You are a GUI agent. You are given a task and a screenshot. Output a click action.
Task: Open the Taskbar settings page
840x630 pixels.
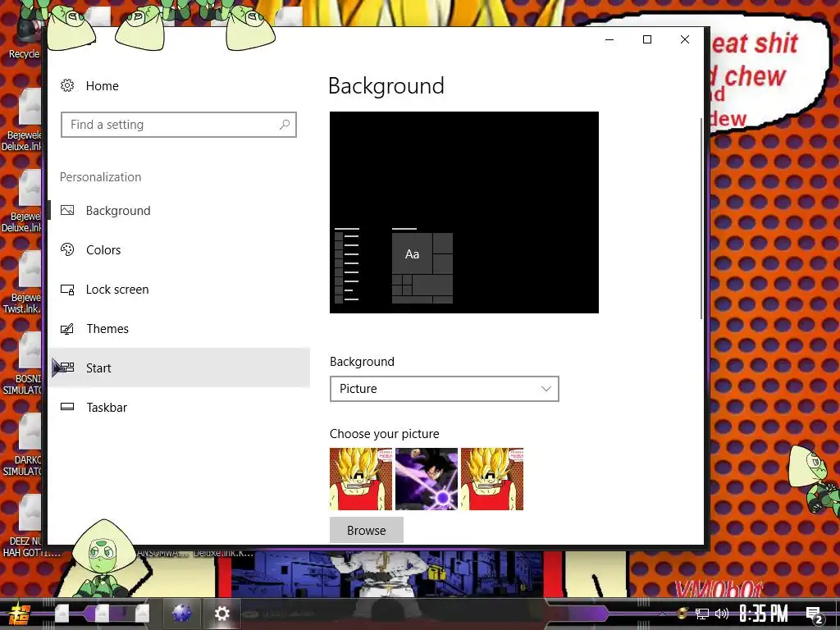pos(179,408)
